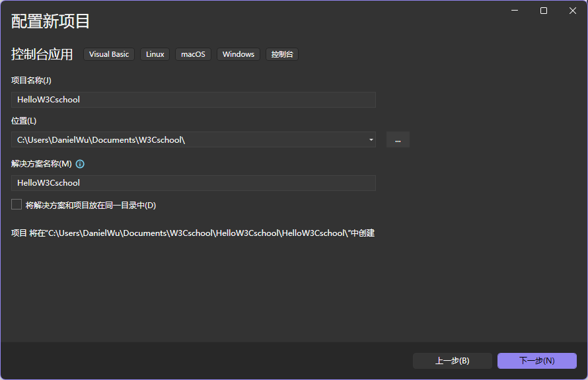Minimize the 配置新项目 window
The image size is (588, 380).
514,11
